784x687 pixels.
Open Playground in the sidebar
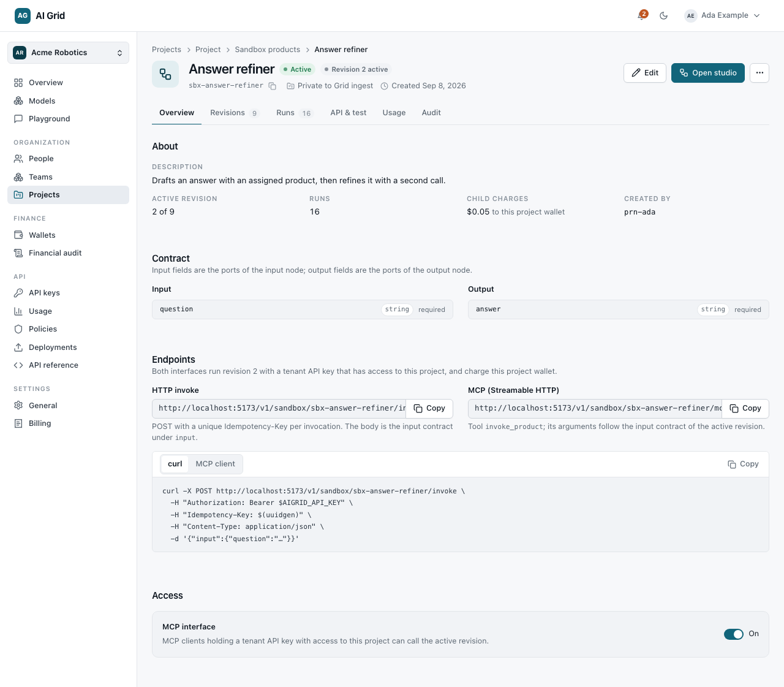tap(68, 119)
